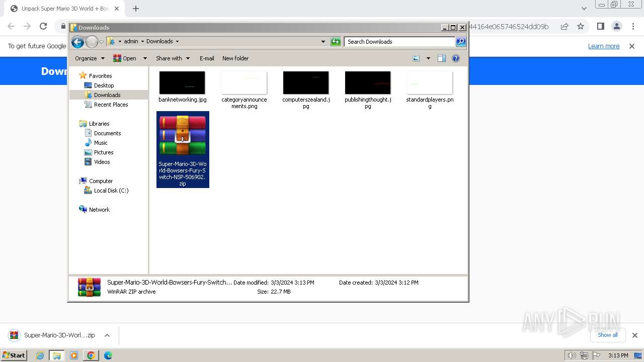Select Desktop in navigation pane
This screenshot has width=644, height=362.
104,85
